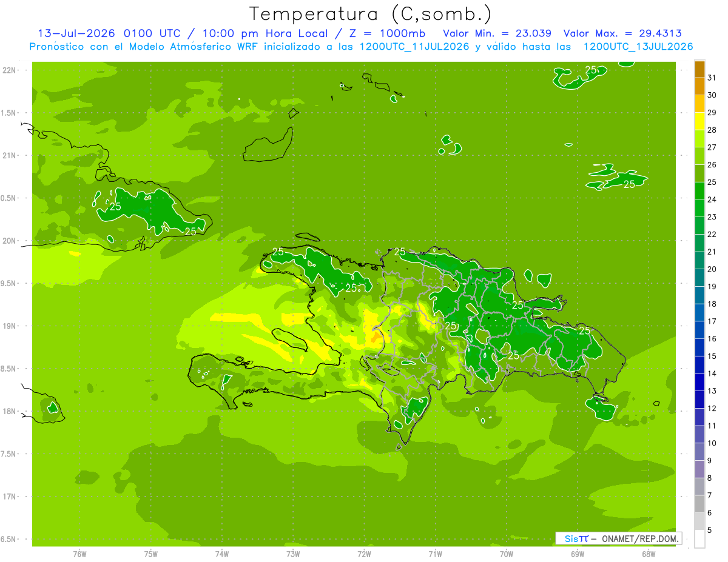728x562 pixels.
Task: Click the 21N latitude axis label
Action: [10, 156]
